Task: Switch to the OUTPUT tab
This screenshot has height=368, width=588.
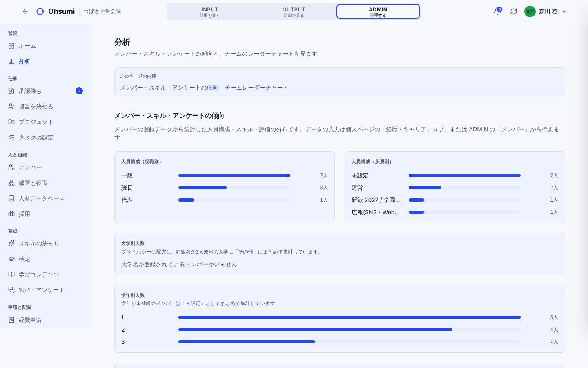Action: [294, 12]
